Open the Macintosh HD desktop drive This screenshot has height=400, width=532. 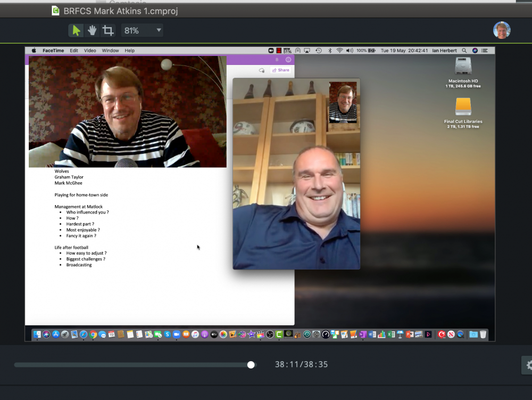click(x=463, y=72)
